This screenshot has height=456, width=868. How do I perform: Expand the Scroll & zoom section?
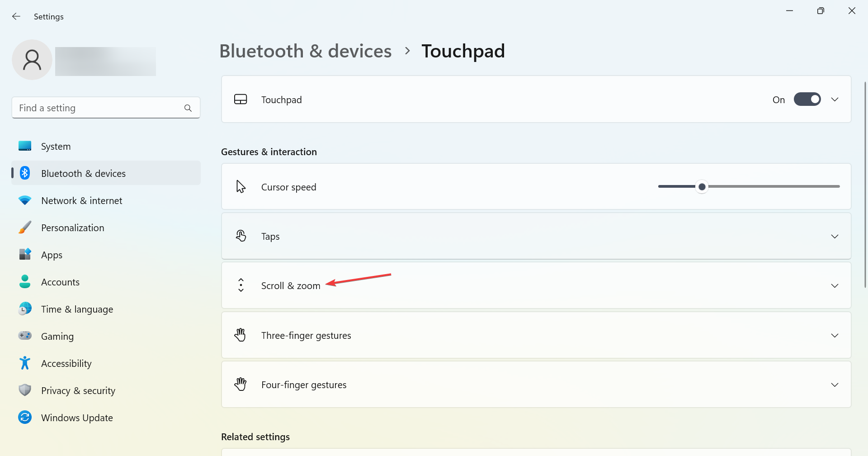point(835,286)
